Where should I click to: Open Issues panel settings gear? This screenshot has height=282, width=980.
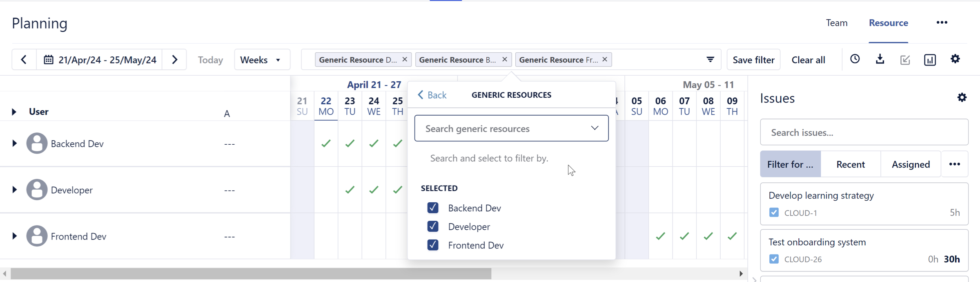(962, 98)
